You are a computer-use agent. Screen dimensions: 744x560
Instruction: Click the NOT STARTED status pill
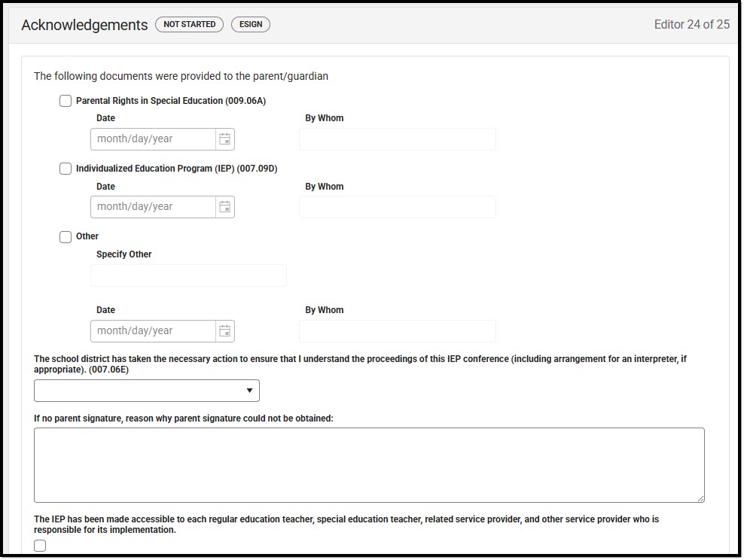pyautogui.click(x=189, y=24)
